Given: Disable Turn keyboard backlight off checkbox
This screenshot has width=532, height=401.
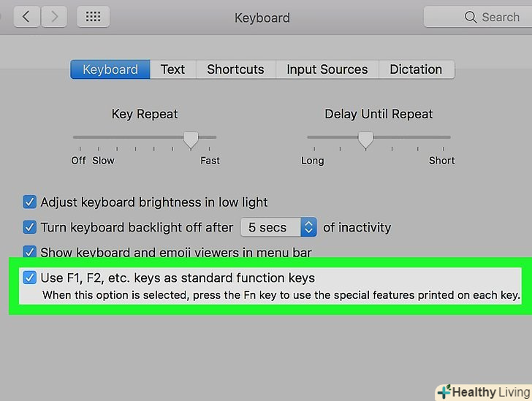Looking at the screenshot, I should coord(30,227).
